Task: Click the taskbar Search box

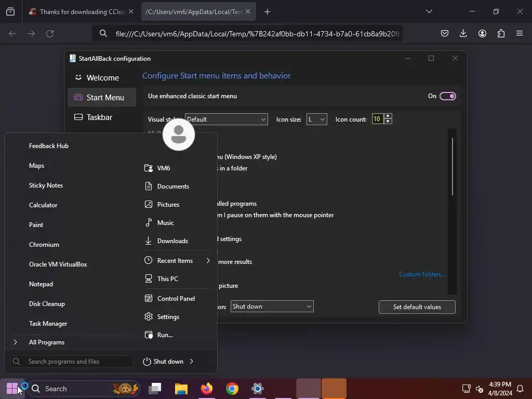Action: pyautogui.click(x=84, y=389)
